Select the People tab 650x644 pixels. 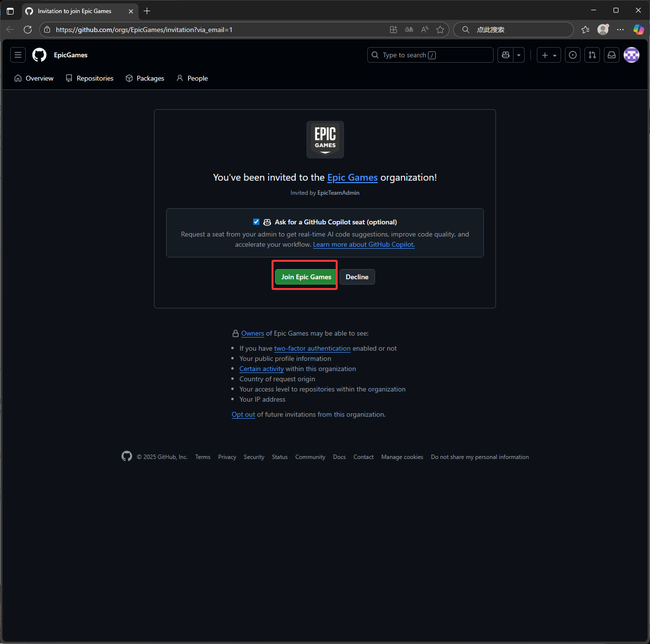coord(192,78)
